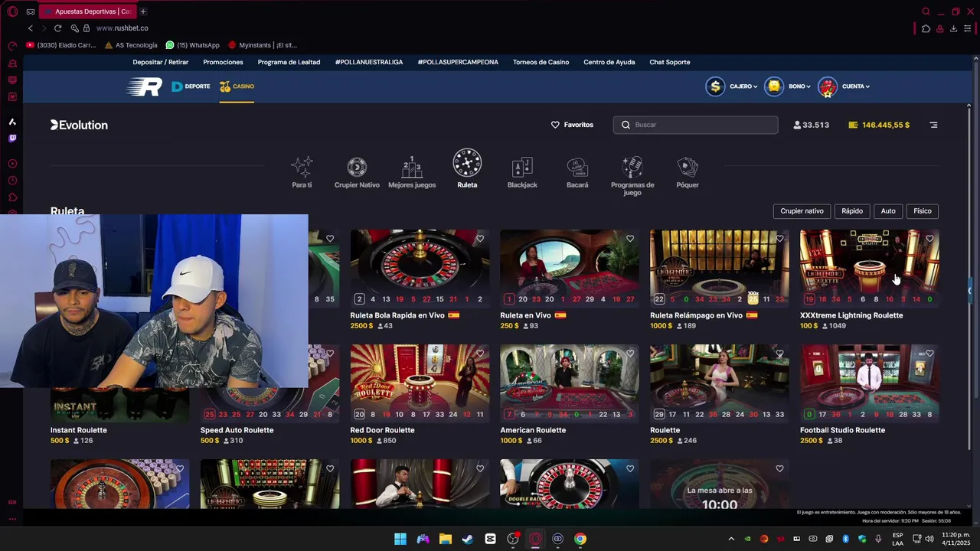Favorite Ruleta Relámpago en Vivo

779,239
